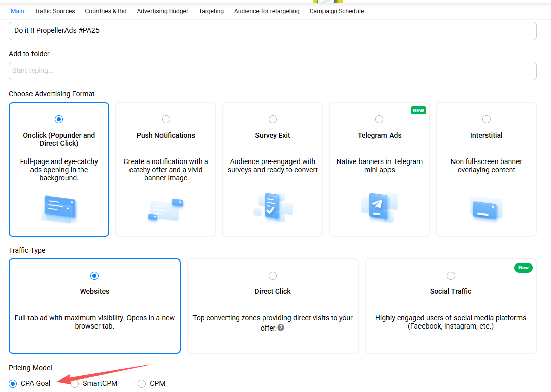Click the New badge on Social Traffic

coord(523,268)
